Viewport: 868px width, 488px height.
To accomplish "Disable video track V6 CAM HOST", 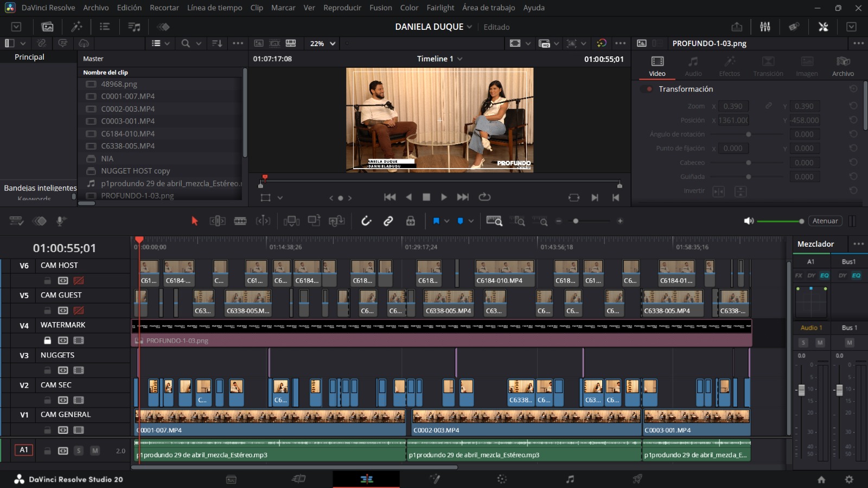I will point(79,280).
